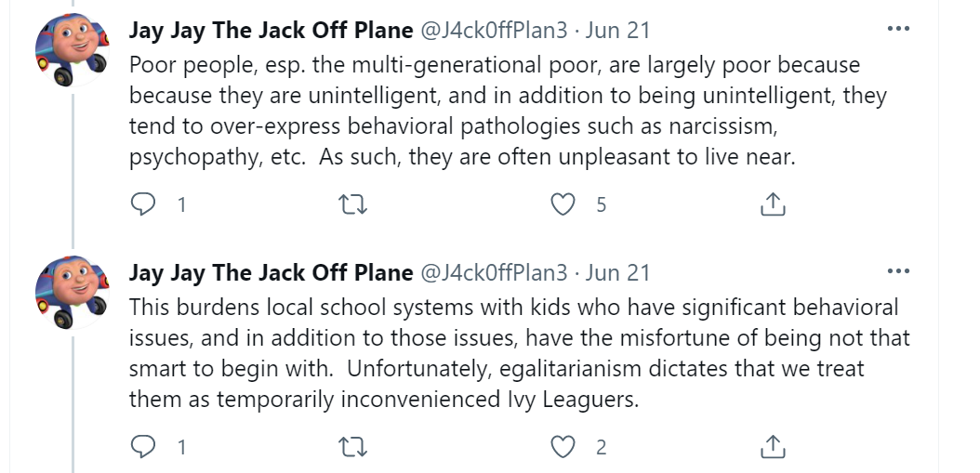Click the @J4ck0ffPlan3 handle on first tweet
The width and height of the screenshot is (980, 473).
[494, 31]
